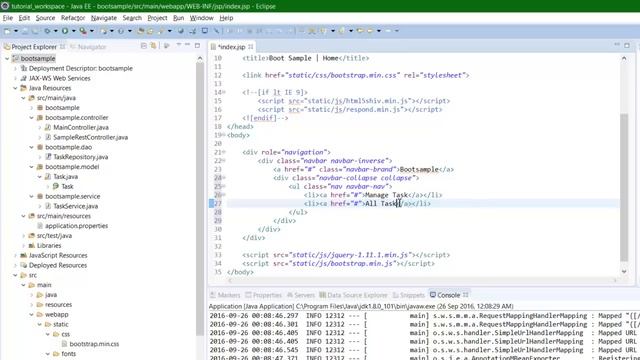Click the Debug toolbar icon
The image size is (640, 360).
point(47,31)
